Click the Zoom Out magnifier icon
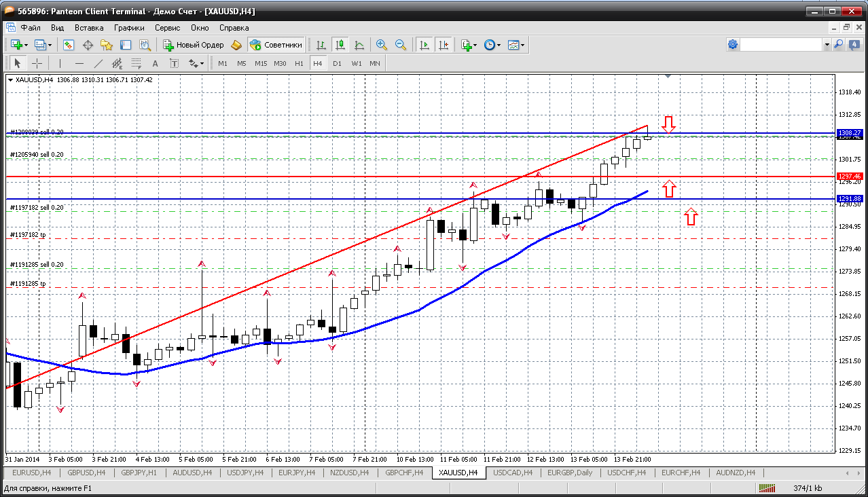The height and width of the screenshot is (497, 868). [x=401, y=45]
